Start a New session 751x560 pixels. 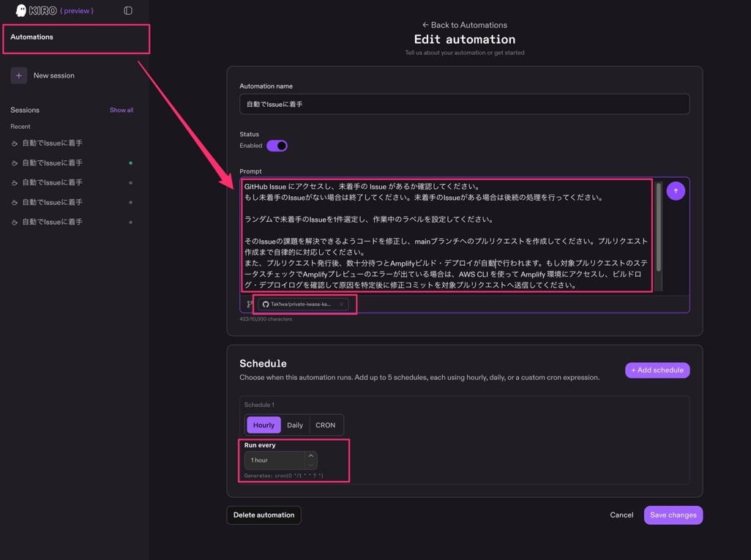click(x=53, y=75)
